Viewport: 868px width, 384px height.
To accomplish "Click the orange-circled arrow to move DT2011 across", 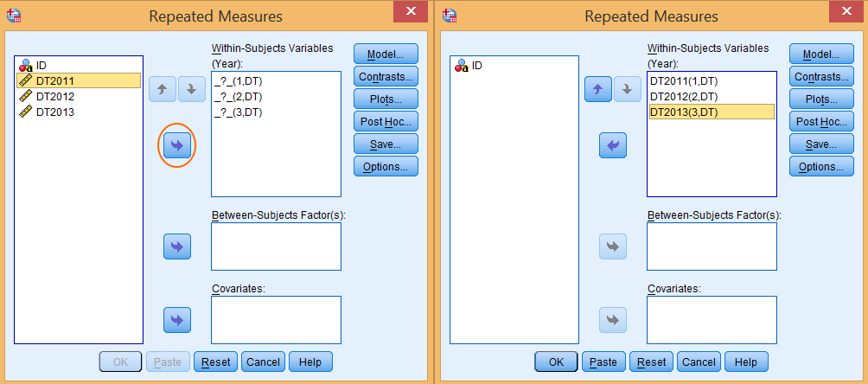I will [x=176, y=146].
